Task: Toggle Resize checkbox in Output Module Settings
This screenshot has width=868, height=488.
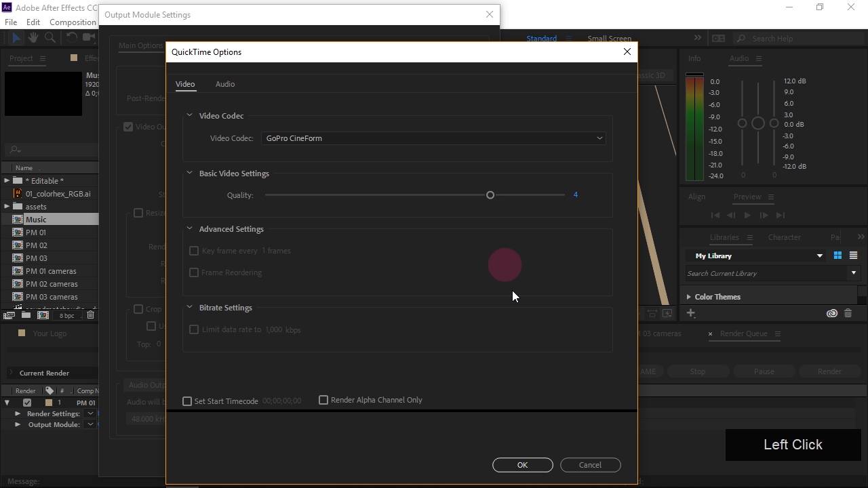Action: (138, 213)
